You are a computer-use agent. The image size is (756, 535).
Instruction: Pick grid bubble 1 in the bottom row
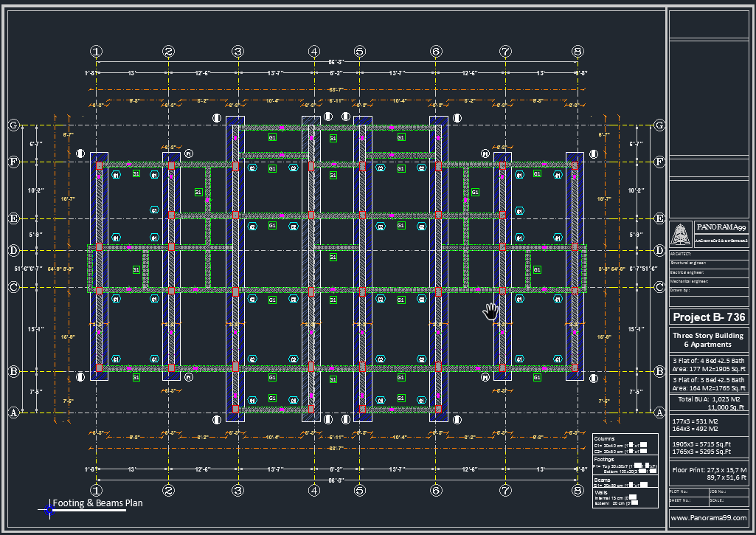[x=97, y=491]
